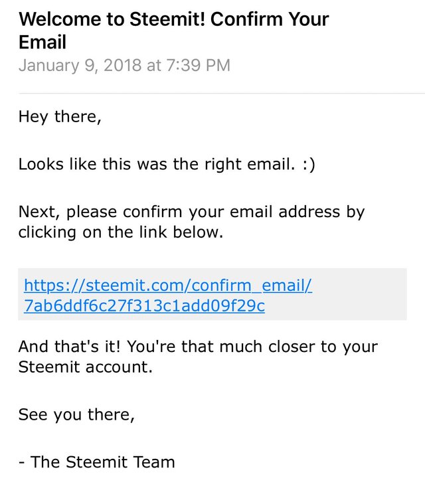Click the word "Email" in the subject
The height and width of the screenshot is (504, 425).
pos(42,42)
